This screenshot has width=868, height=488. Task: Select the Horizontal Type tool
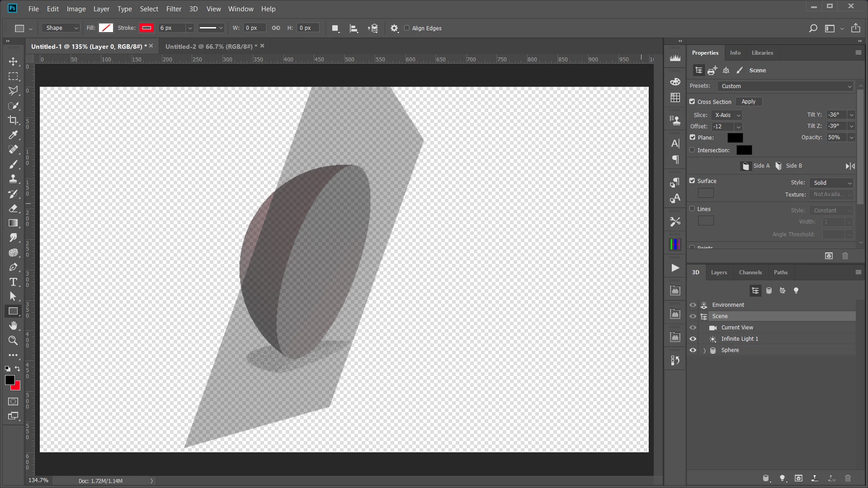point(13,282)
